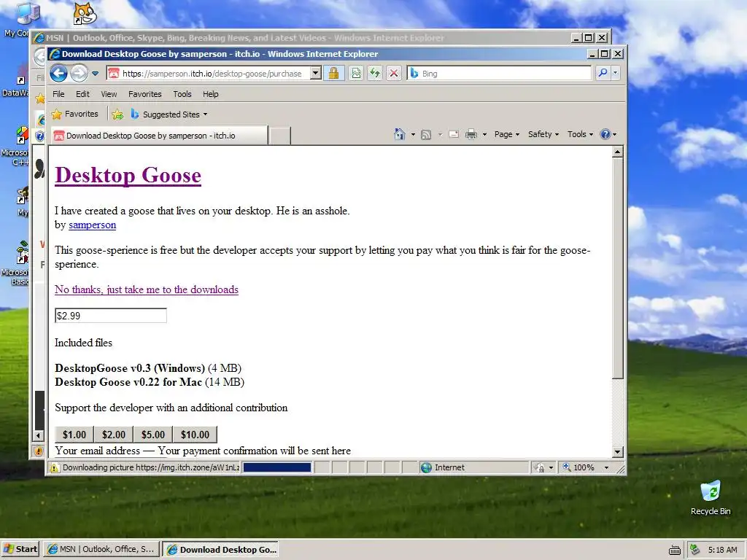
Task: Click the Print icon
Action: [471, 135]
